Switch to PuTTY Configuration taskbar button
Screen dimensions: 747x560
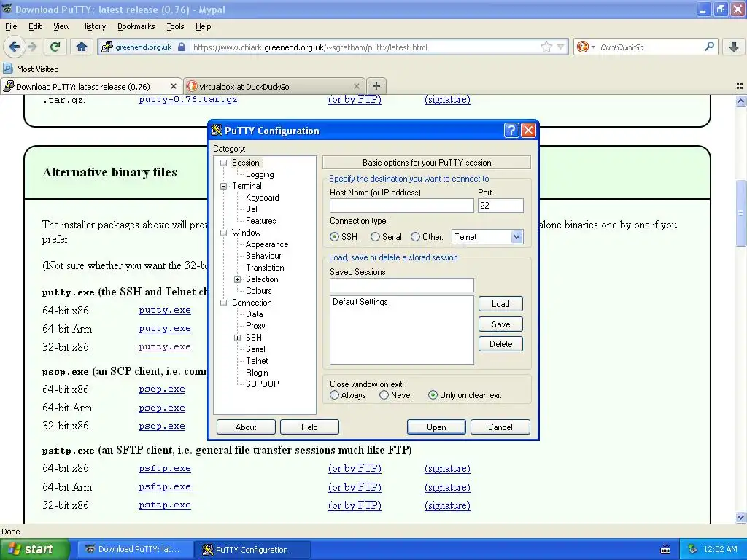[252, 550]
